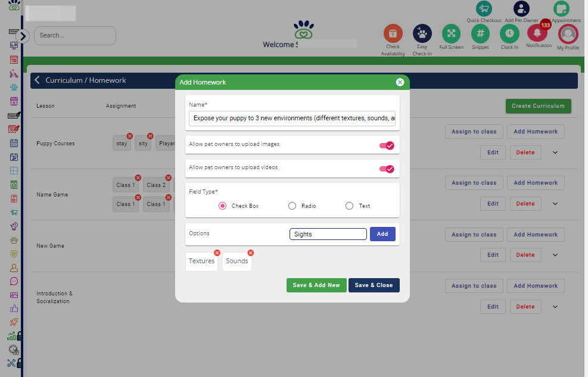The image size is (588, 377).
Task: Click the Add Appointment icon
Action: 561,8
